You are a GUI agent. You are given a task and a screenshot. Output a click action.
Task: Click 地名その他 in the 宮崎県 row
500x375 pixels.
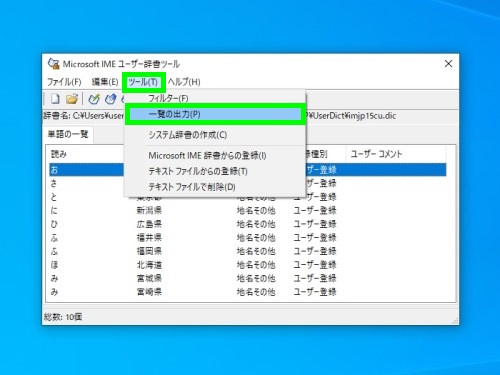tap(256, 292)
